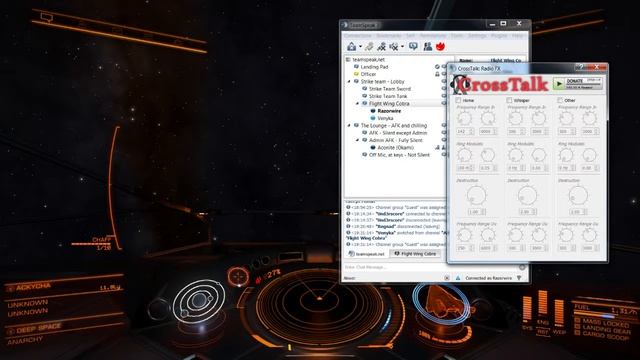Select the teamspeak.net server root in tree

368,60
